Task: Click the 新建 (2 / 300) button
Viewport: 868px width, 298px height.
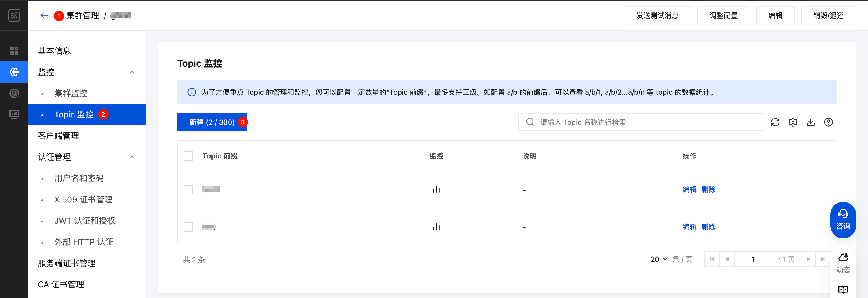Action: coord(212,122)
